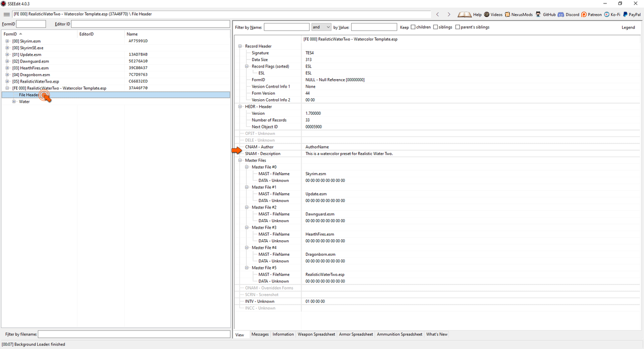The width and height of the screenshot is (644, 349).
Task: Expand [03] HearthFires.esm tree node
Action: coord(8,68)
